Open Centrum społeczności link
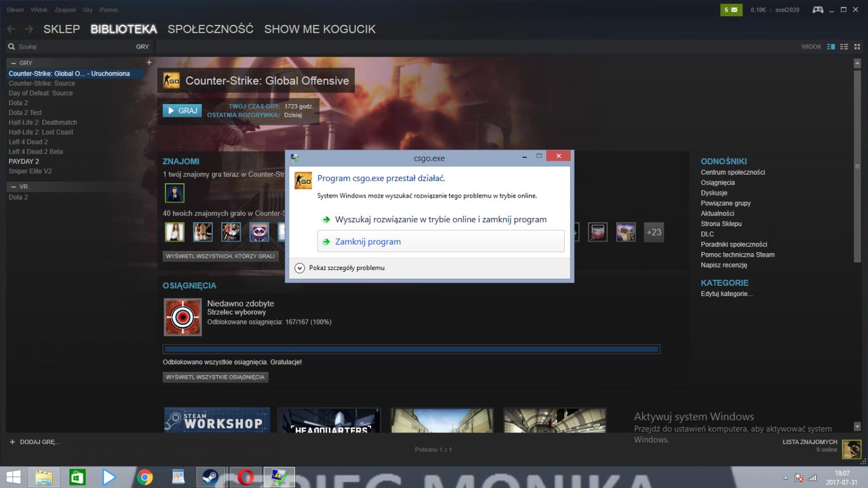Screen dimensions: 868x488 tap(733, 172)
